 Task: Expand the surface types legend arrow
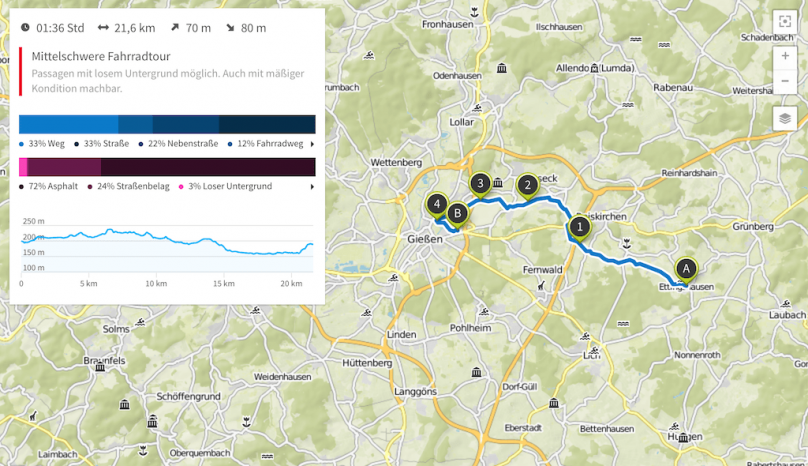(x=312, y=187)
